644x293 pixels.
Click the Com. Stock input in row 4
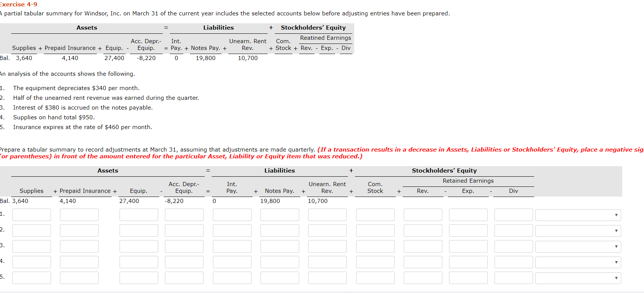click(375, 262)
